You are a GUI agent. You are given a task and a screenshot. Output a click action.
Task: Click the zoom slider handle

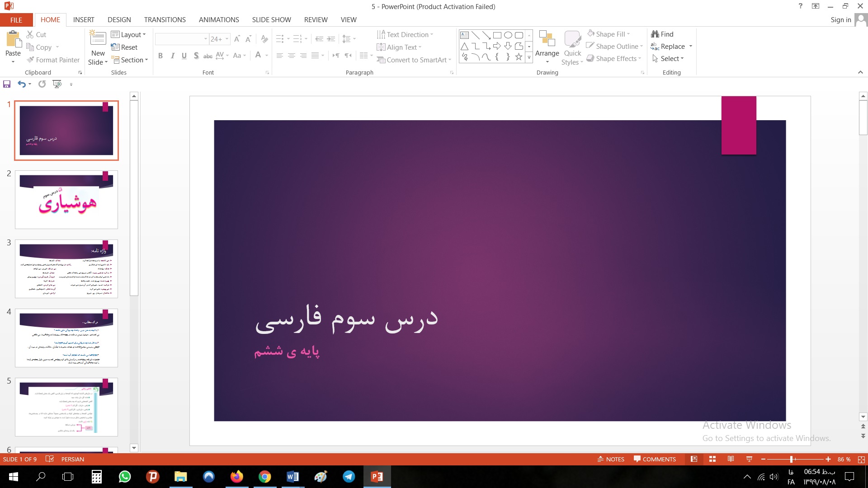point(791,459)
